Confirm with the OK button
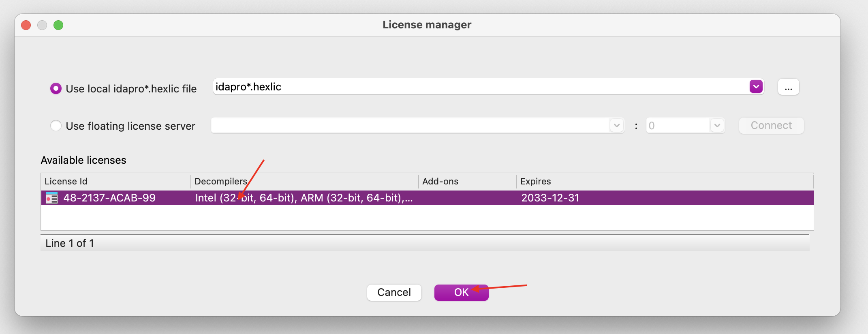868x334 pixels. [x=461, y=292]
